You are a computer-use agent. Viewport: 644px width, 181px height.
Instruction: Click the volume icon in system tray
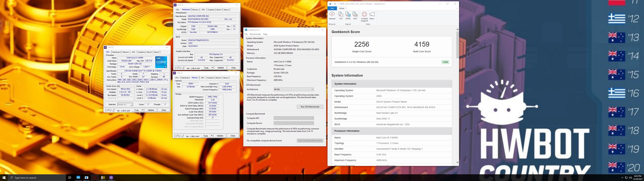click(631, 178)
